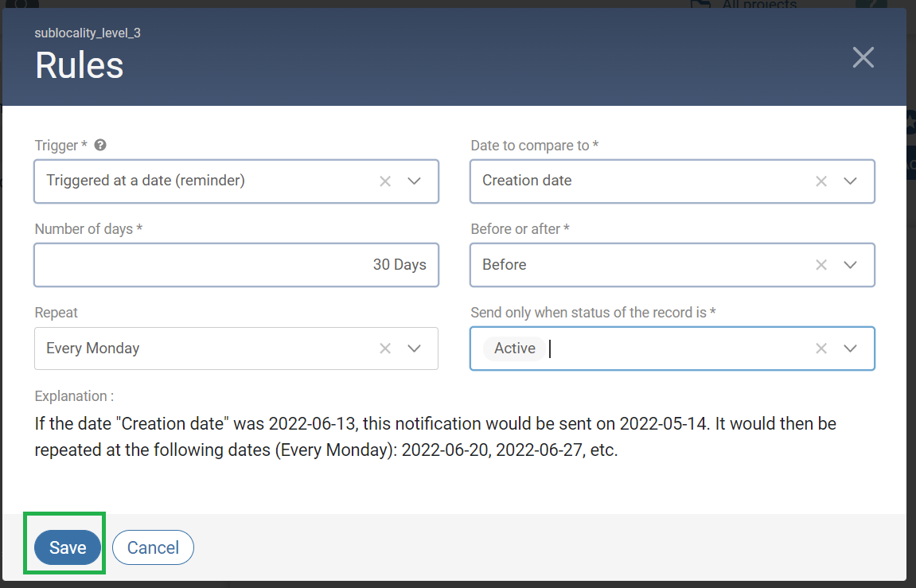
Task: Expand the record status dropdown arrow
Action: (850, 348)
